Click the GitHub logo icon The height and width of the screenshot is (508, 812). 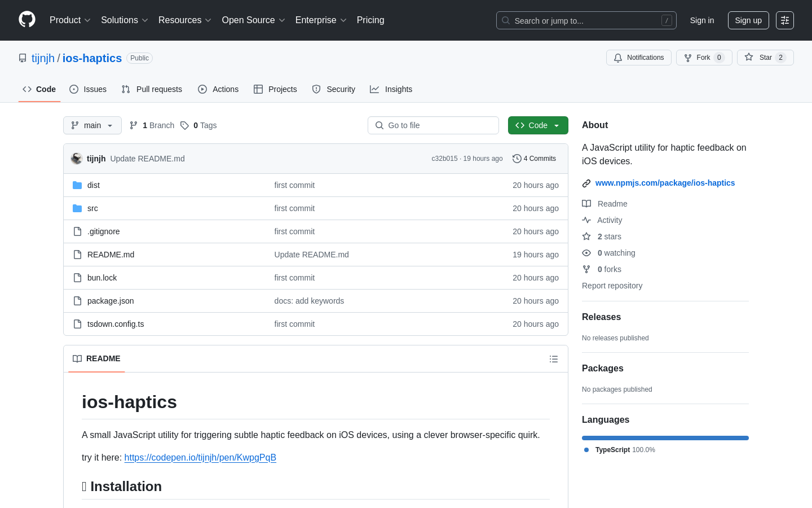[27, 20]
